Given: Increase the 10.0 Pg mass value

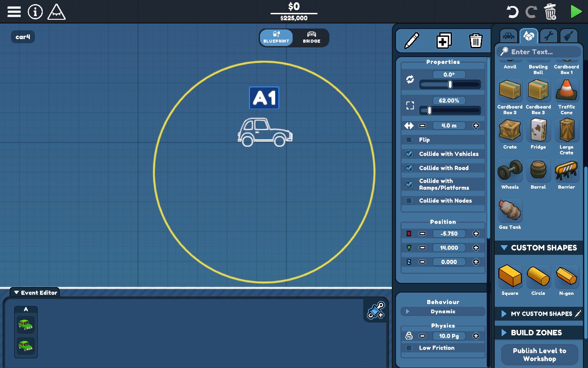Looking at the screenshot, I should pos(476,336).
